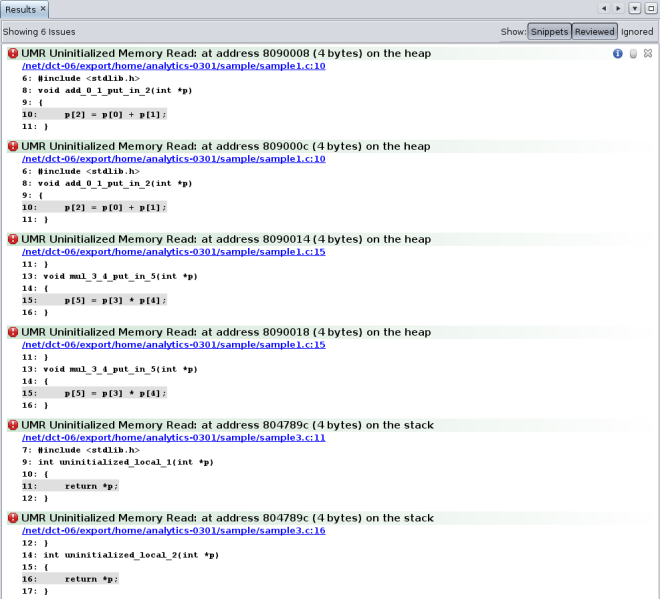The width and height of the screenshot is (660, 599).
Task: Open sample1.c:15 link under address 8090018
Action: click(174, 345)
